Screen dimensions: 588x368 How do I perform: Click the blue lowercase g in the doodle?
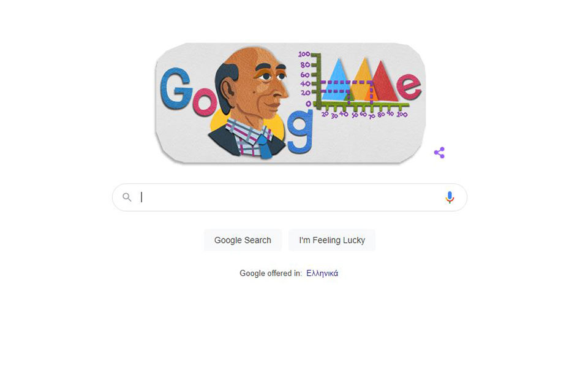[300, 131]
